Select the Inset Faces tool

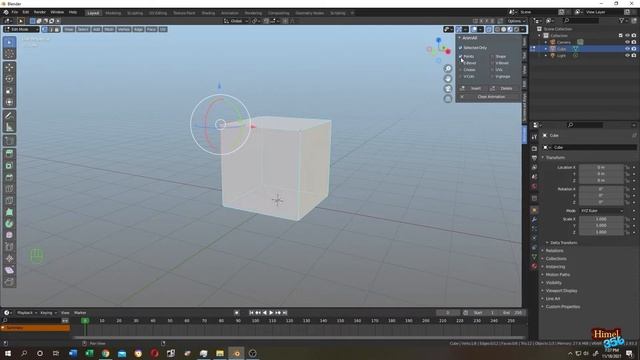(x=9, y=166)
